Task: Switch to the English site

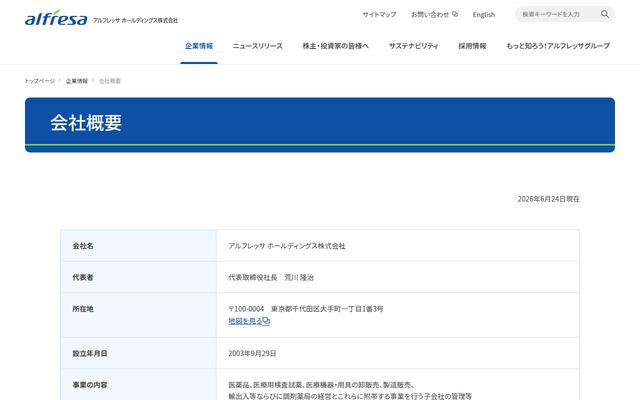Action: point(484,14)
